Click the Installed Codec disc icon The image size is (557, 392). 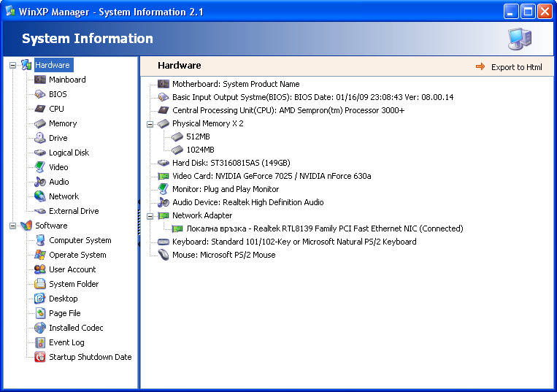(39, 327)
